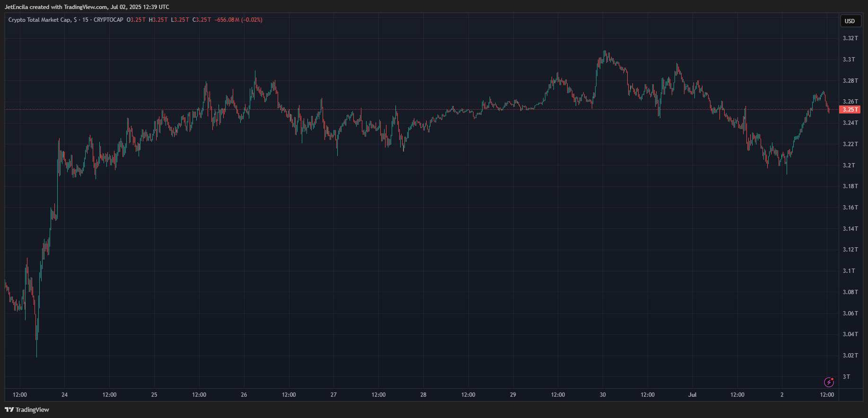
Task: Click the JetEncila created with TradingView.com caption
Action: (87, 7)
